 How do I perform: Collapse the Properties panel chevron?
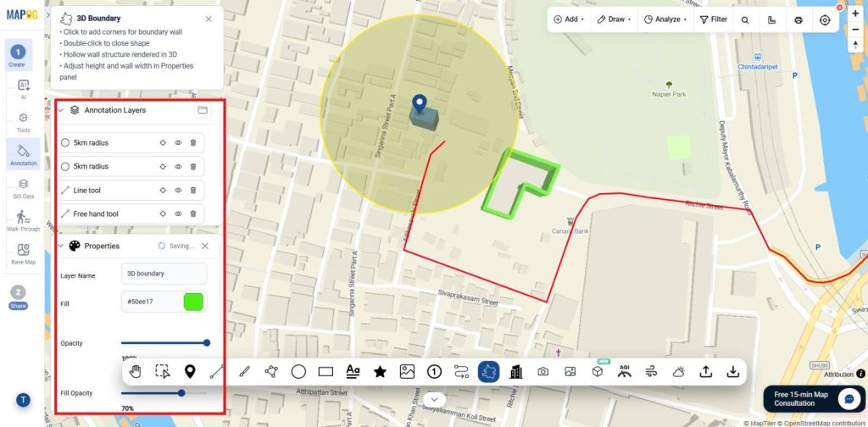pyautogui.click(x=61, y=247)
